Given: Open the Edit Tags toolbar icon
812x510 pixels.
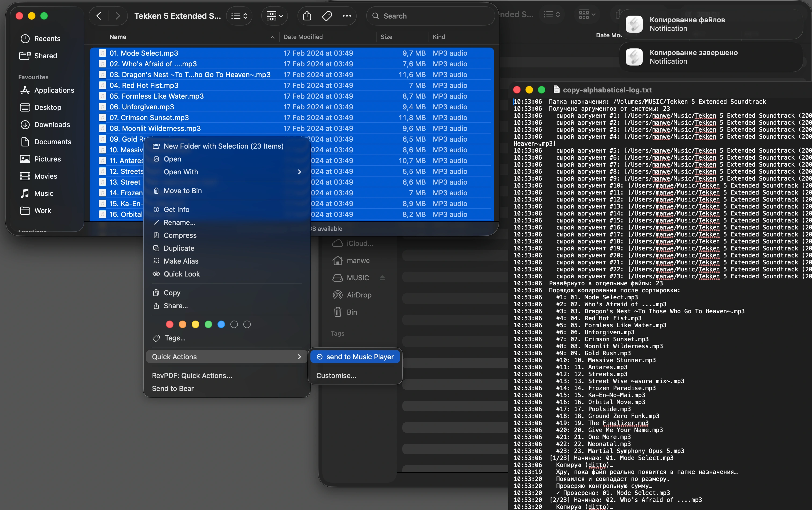Looking at the screenshot, I should 327,16.
